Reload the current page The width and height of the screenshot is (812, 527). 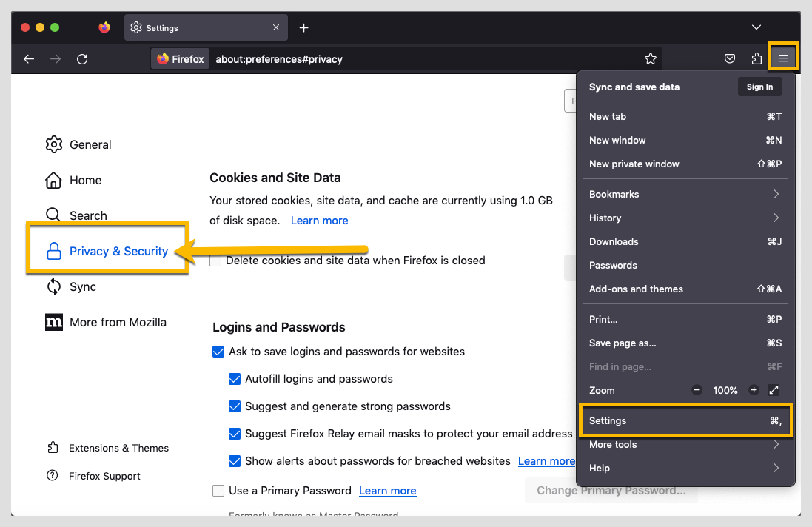82,58
